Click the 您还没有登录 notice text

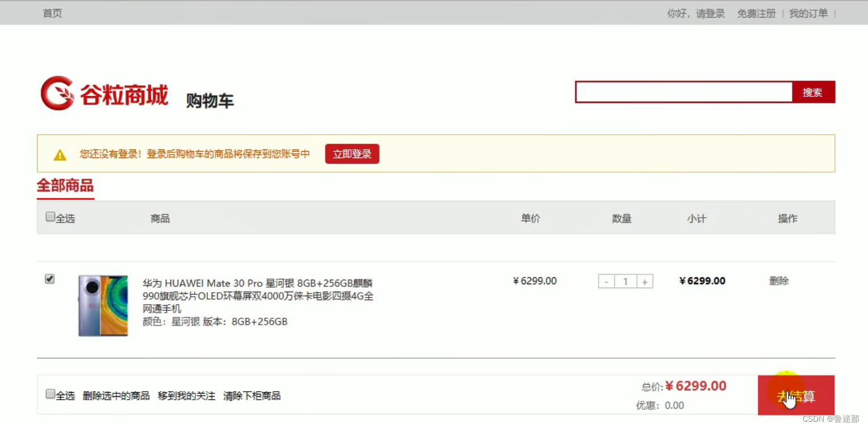pos(195,153)
